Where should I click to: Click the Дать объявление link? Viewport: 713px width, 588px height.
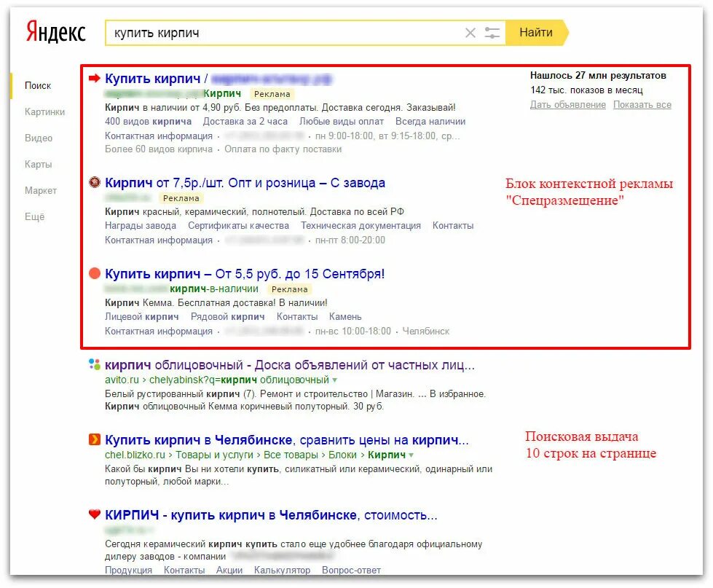coord(568,105)
